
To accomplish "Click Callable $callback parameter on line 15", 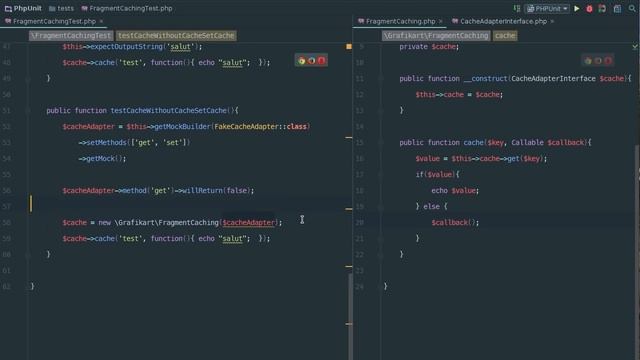I will [x=548, y=142].
